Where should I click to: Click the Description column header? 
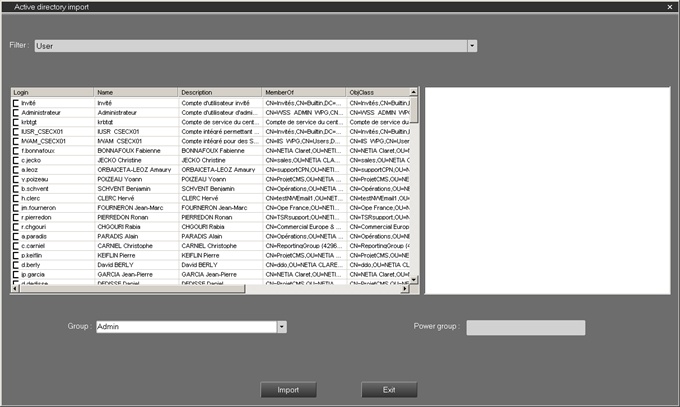pos(220,92)
